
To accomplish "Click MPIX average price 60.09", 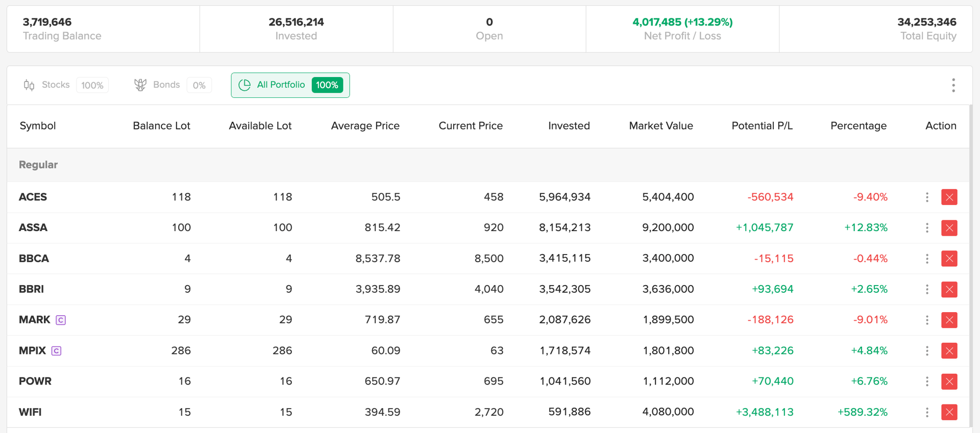I will click(x=386, y=351).
